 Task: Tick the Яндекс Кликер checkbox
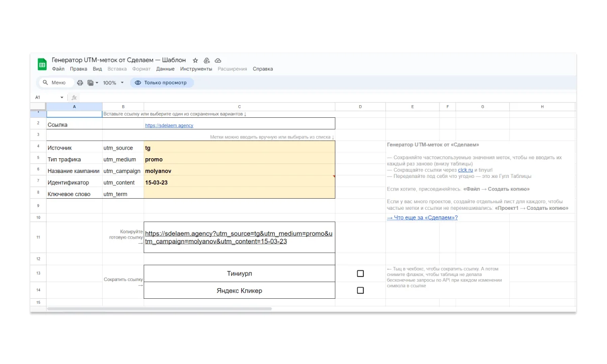(x=360, y=290)
